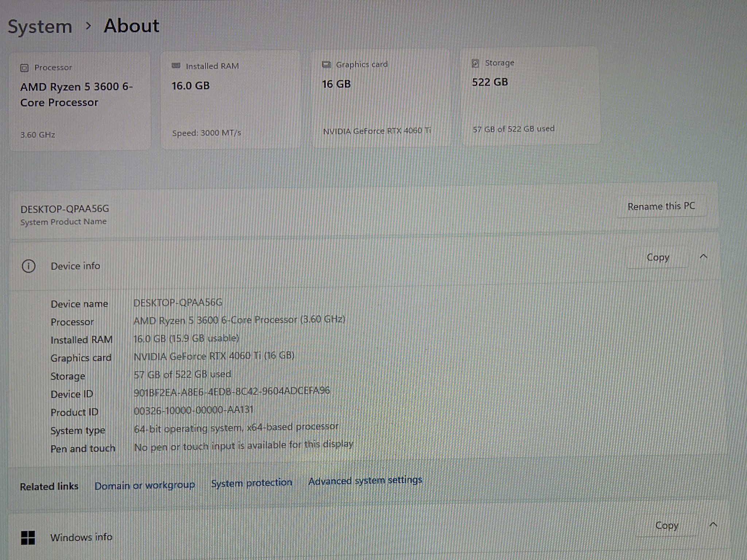Click the Storage drive icon

point(475,63)
